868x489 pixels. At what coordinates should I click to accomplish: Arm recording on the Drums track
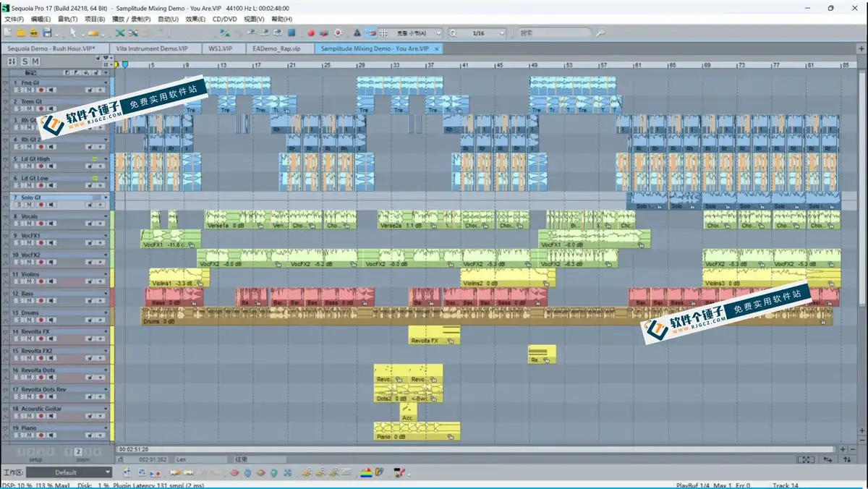pyautogui.click(x=42, y=320)
